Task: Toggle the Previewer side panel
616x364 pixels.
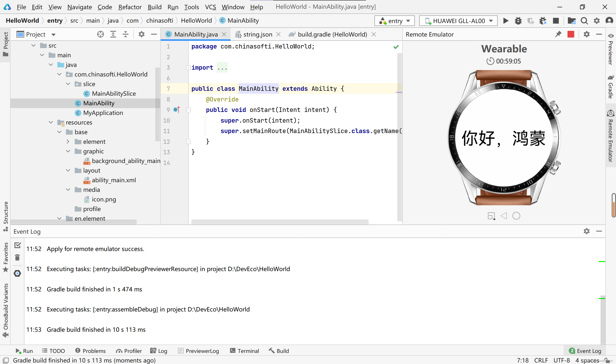Action: pos(611,49)
